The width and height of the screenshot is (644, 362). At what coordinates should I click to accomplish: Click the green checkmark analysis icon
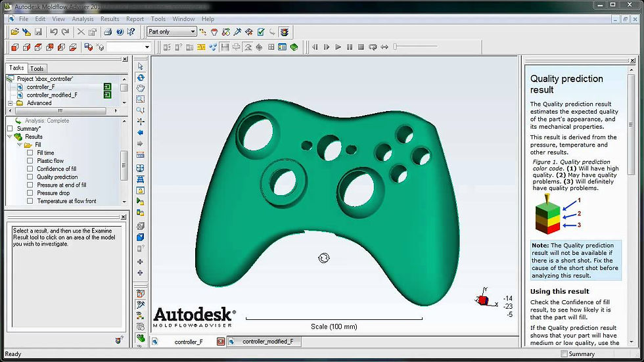click(x=261, y=32)
